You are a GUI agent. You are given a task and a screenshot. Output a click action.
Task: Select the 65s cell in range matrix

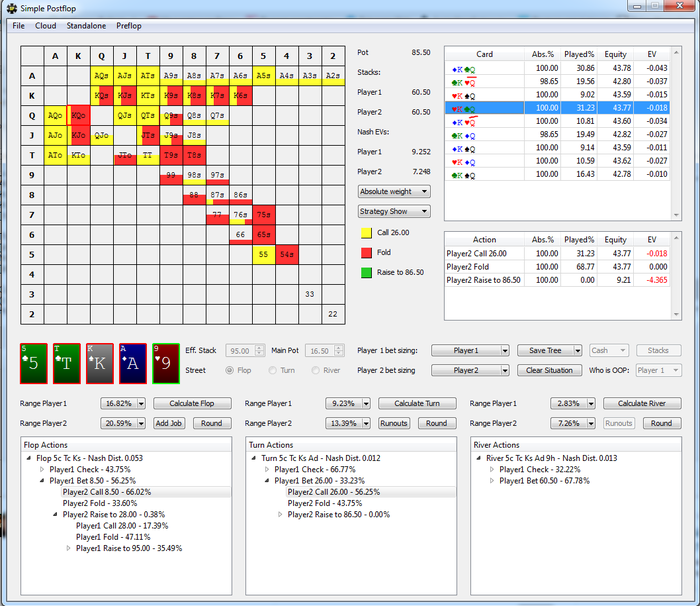coord(263,234)
